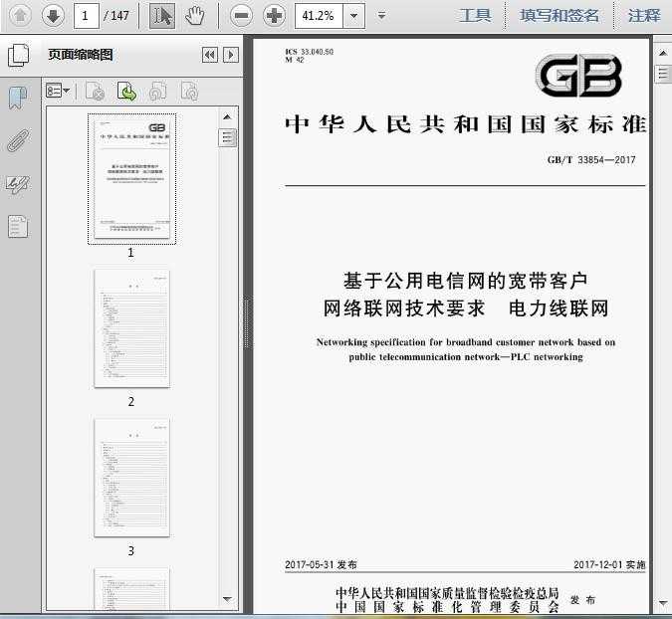
Task: Activate the hand pan tool
Action: click(194, 16)
